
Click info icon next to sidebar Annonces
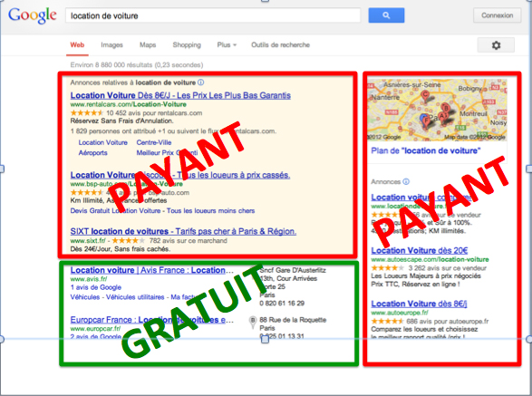pos(406,181)
